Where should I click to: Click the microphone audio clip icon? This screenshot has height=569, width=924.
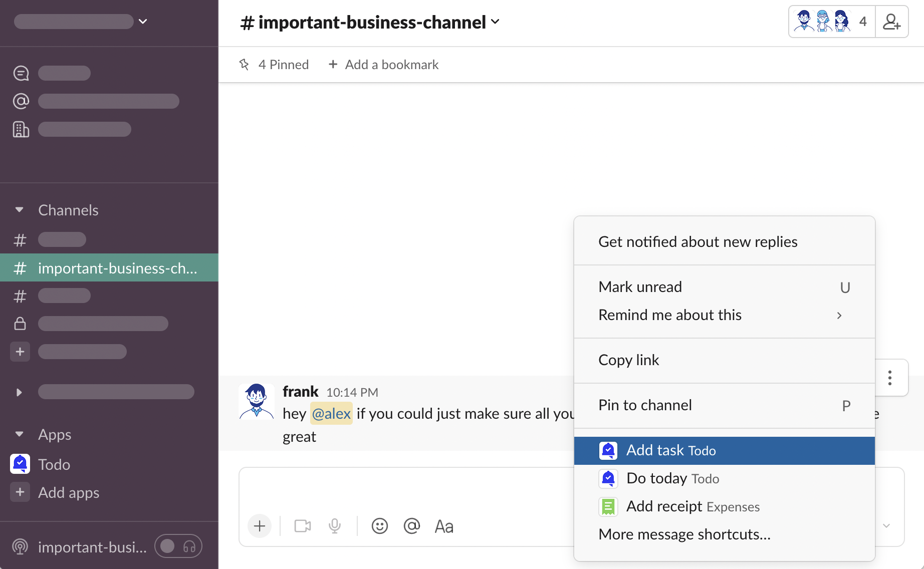click(x=335, y=526)
